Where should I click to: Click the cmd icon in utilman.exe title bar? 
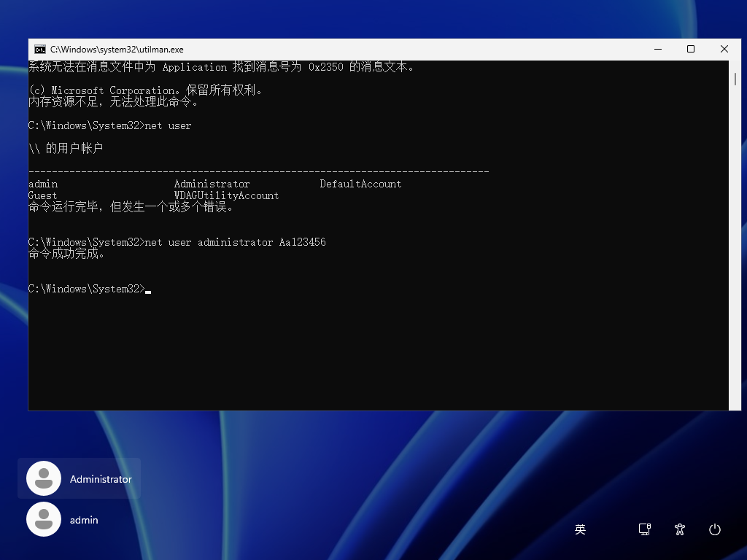click(x=40, y=50)
